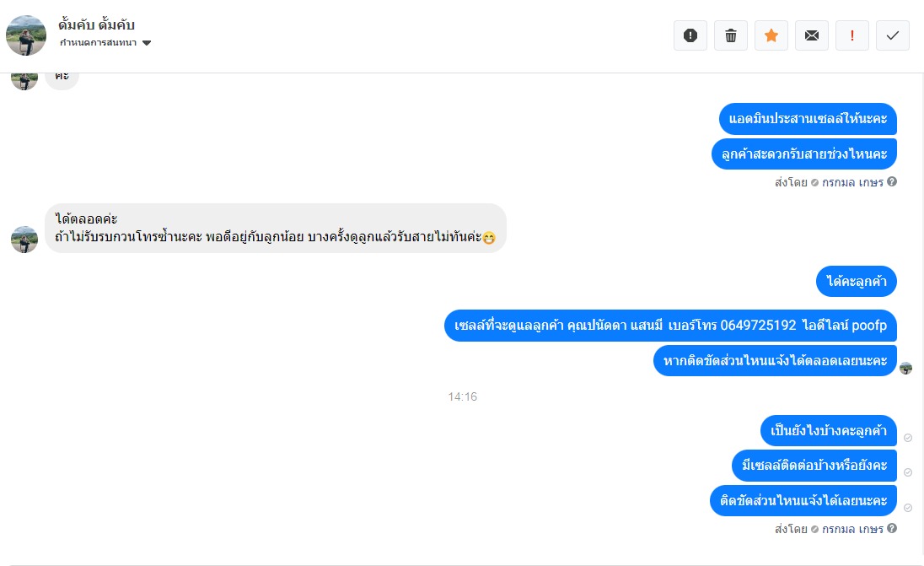The width and height of the screenshot is (924, 566).
Task: Click the delivered check icon beside ติดขัดส่วนไหนแจ้งได้เลยนะคะ
Action: [908, 508]
